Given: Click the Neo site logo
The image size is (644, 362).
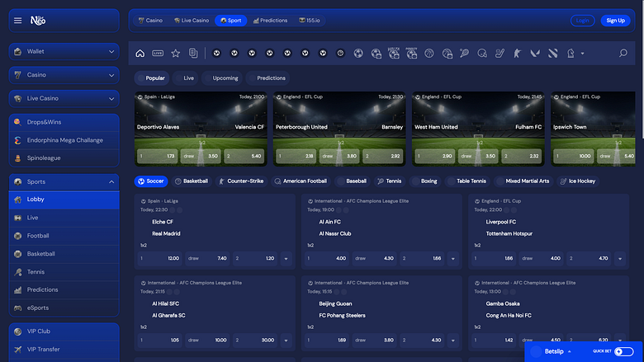Looking at the screenshot, I should (38, 20).
